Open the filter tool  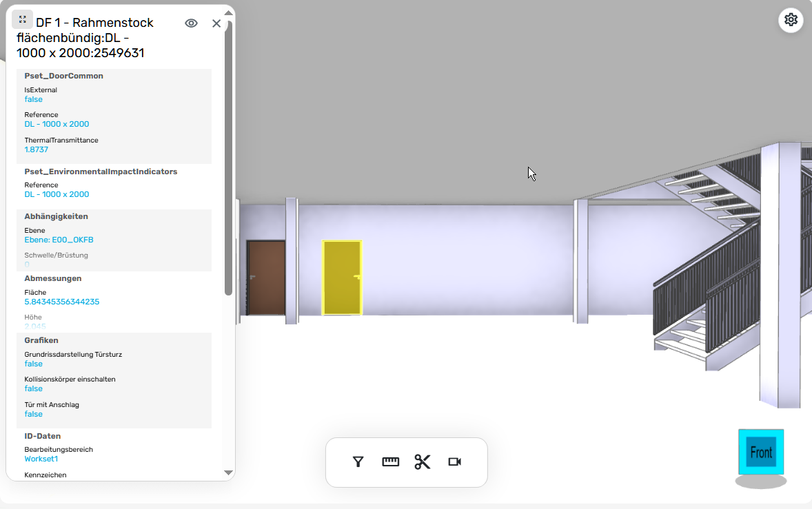358,462
